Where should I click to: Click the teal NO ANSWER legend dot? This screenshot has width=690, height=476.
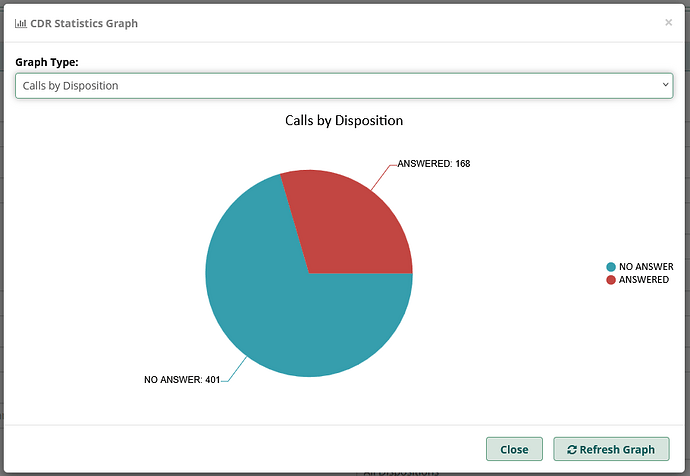click(611, 267)
